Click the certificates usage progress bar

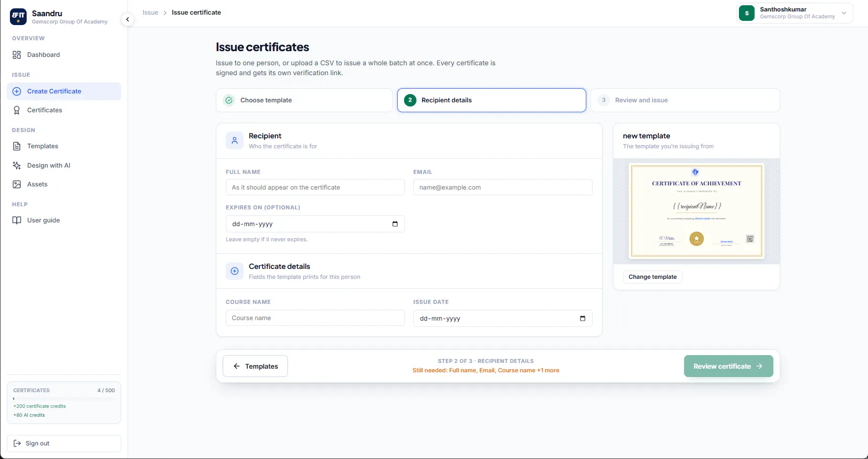64,398
